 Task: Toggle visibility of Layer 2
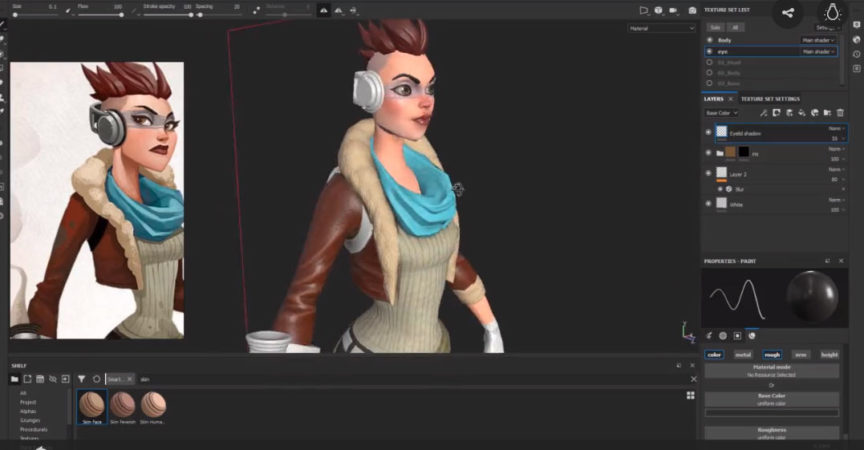point(709,173)
